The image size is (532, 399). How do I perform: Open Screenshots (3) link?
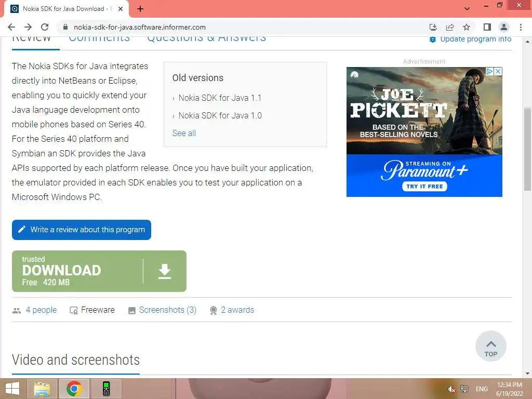point(168,310)
